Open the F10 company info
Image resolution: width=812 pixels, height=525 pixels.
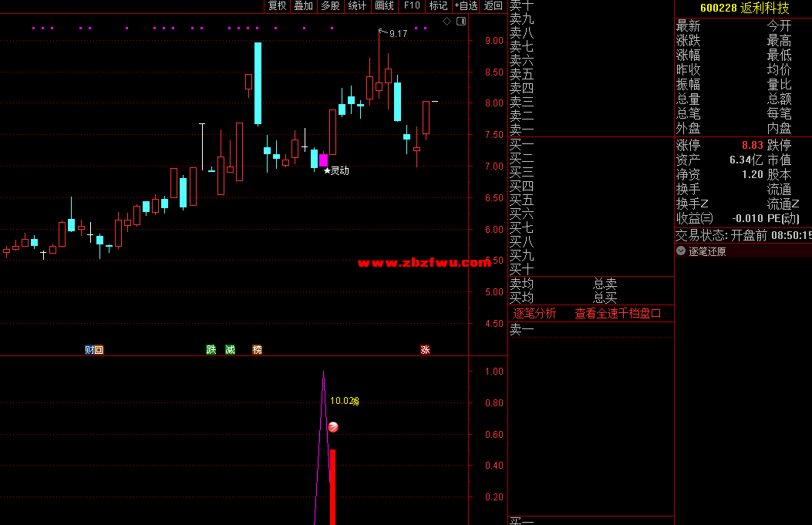click(412, 5)
